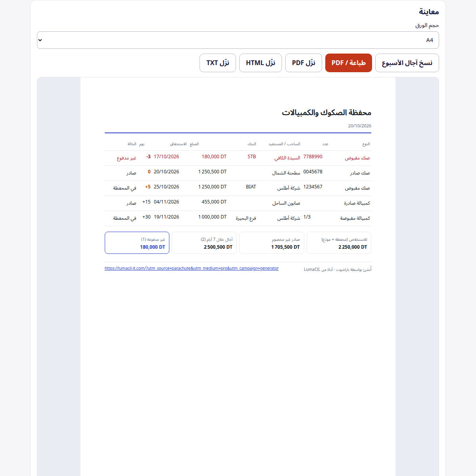Click the الاستحقاق column header
Viewport: 476px width, 476px height.
pyautogui.click(x=178, y=144)
